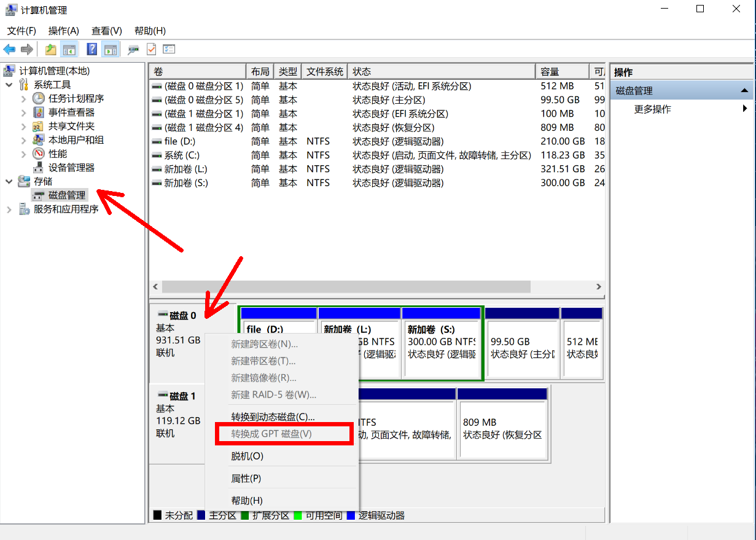Viewport: 756px width, 540px height.
Task: Select the 新加卷 (S:) 300.00 GB partition block
Action: pyautogui.click(x=441, y=343)
